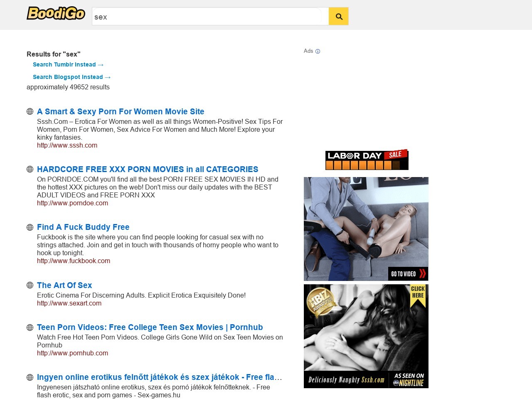Click the yellow magnifying glass search button
The image size is (532, 399).
(x=339, y=16)
